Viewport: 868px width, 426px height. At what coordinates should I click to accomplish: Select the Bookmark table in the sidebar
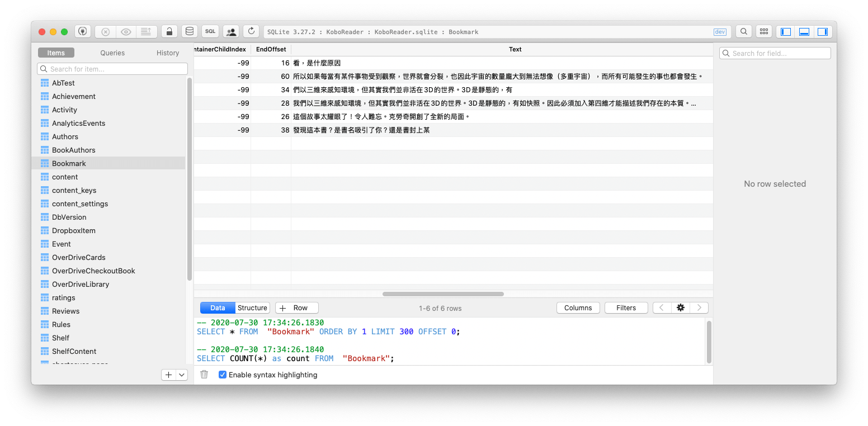coord(68,163)
